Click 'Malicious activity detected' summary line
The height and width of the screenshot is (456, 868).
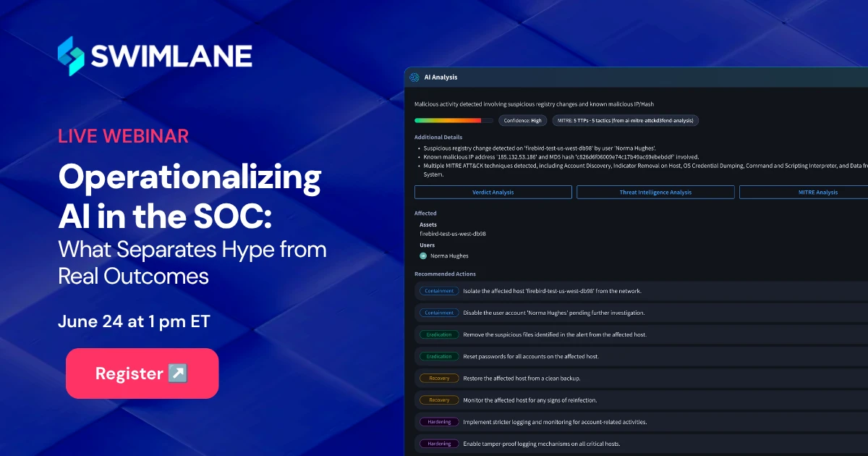(534, 104)
